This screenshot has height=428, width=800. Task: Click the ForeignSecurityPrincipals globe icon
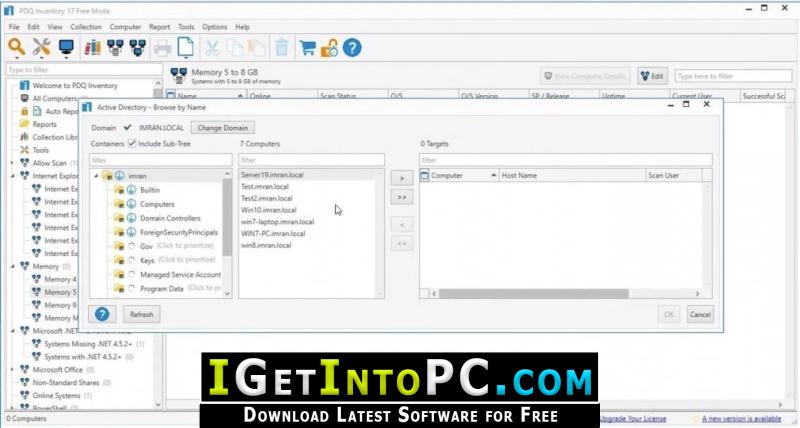point(132,232)
